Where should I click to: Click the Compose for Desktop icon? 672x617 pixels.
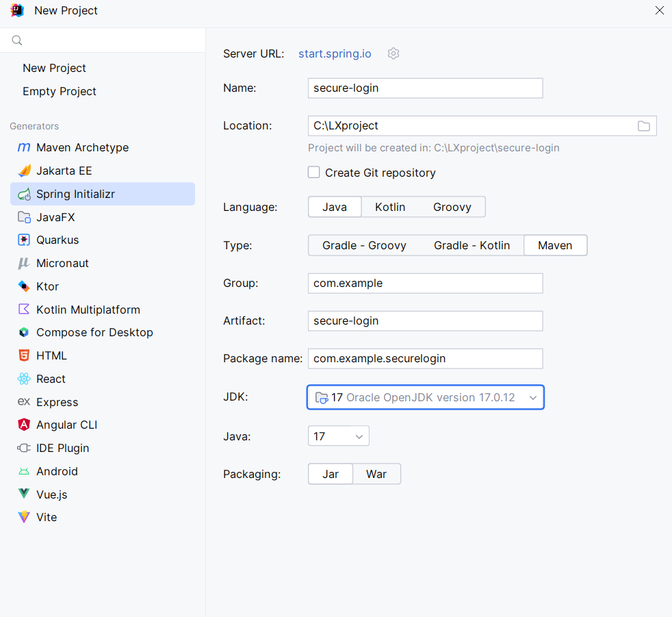point(24,332)
